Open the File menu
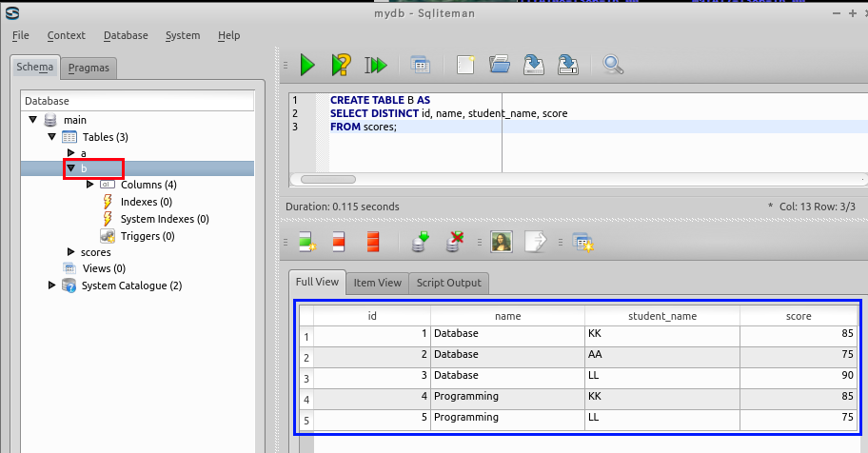The width and height of the screenshot is (868, 453). 21,35
